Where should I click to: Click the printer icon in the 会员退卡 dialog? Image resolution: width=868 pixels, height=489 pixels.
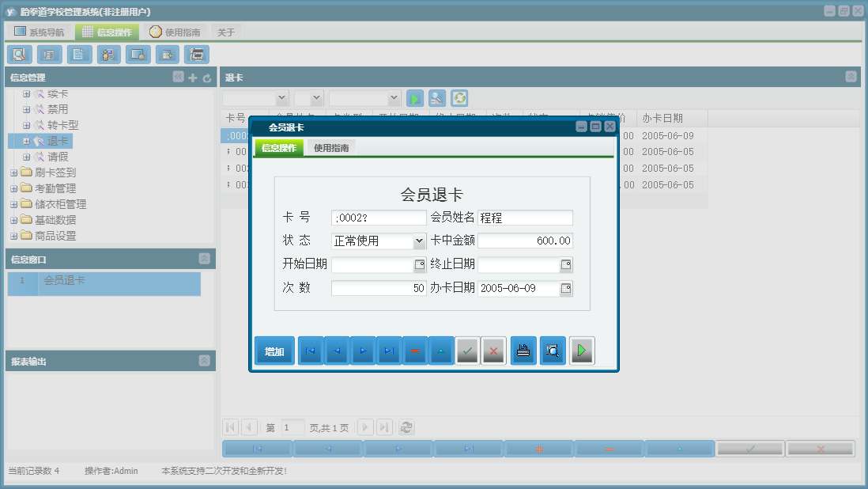[x=523, y=350]
